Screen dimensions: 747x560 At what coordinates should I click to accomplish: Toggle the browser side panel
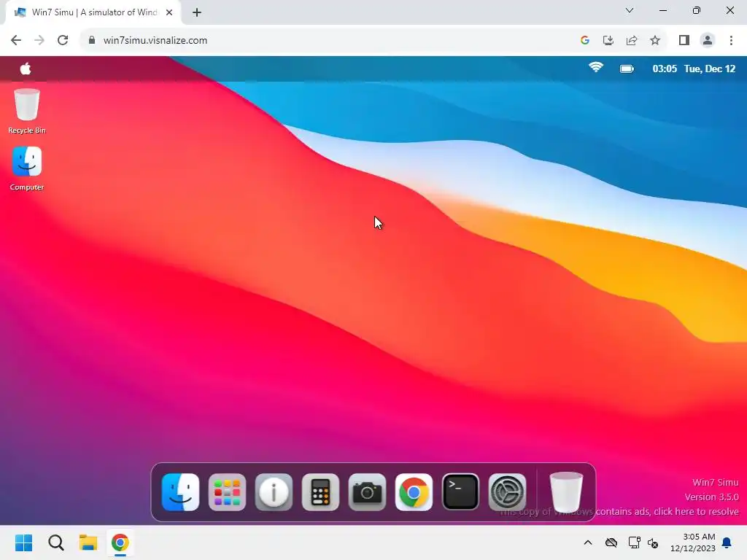(684, 40)
